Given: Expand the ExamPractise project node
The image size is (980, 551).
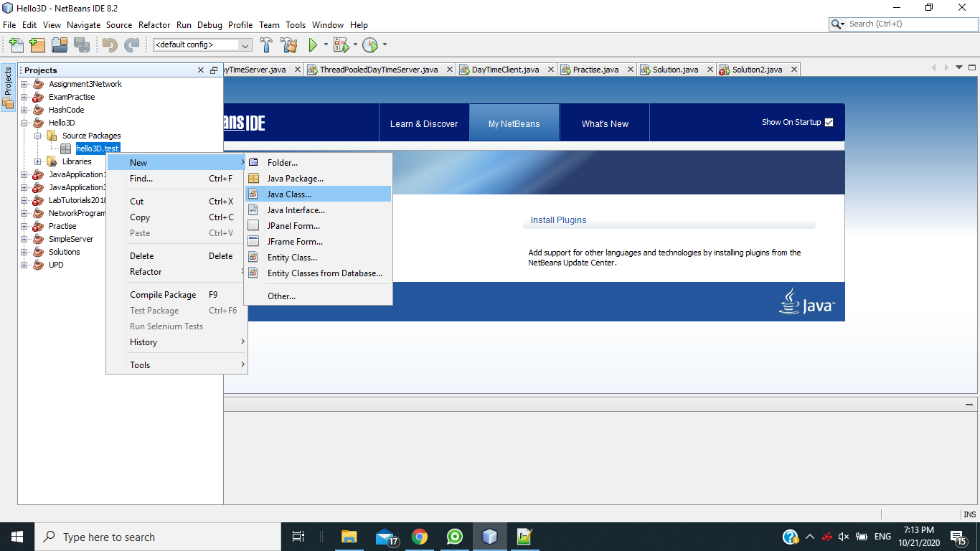Looking at the screenshot, I should click(24, 97).
